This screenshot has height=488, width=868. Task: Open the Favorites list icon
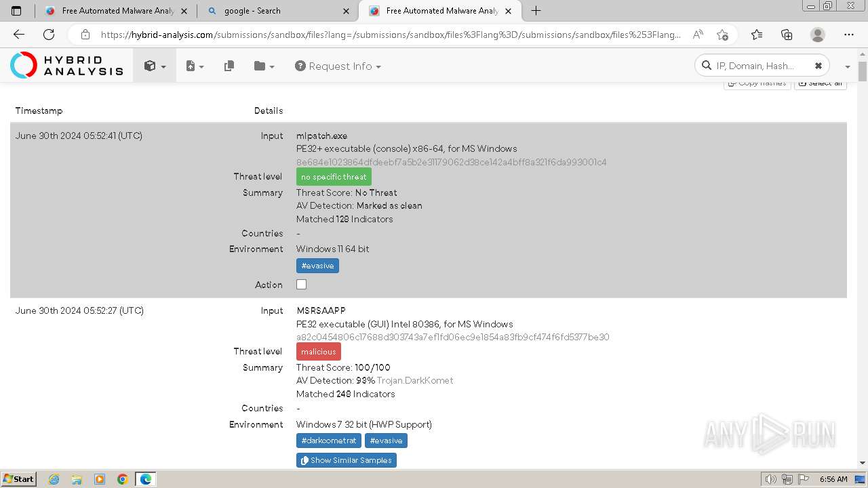pos(757,35)
